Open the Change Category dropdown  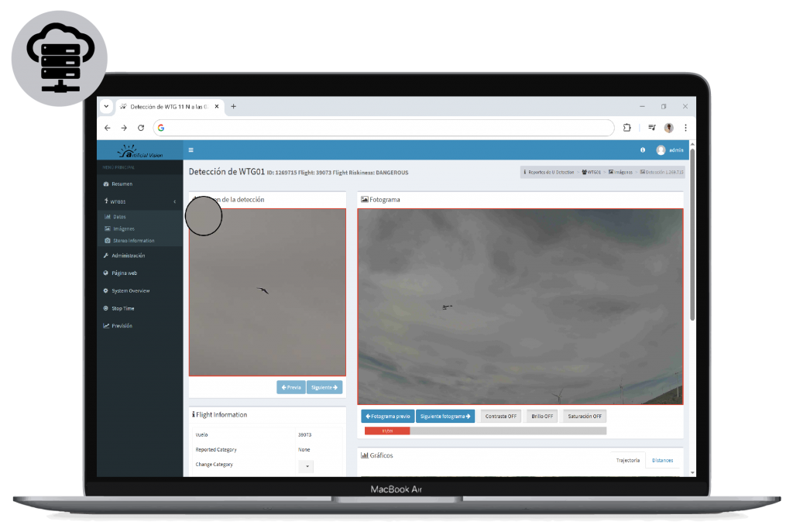[x=307, y=465]
